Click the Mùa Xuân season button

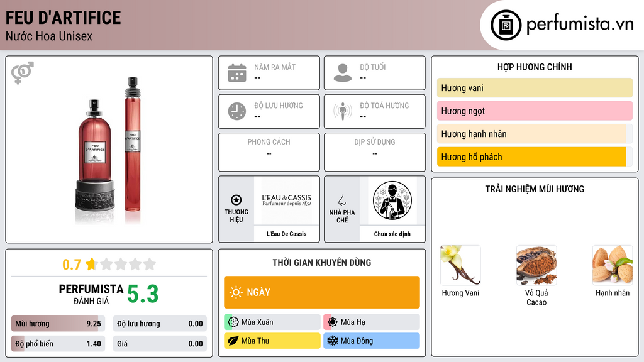272,322
